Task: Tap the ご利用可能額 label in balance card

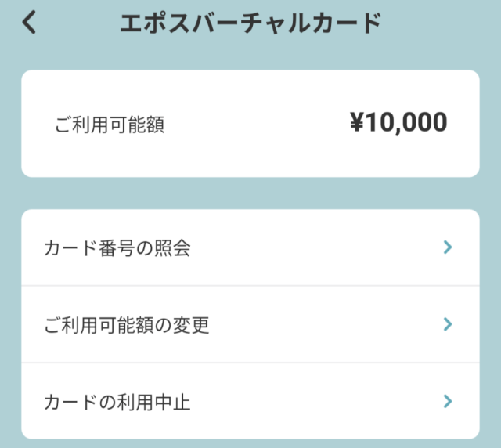Action: click(x=110, y=124)
